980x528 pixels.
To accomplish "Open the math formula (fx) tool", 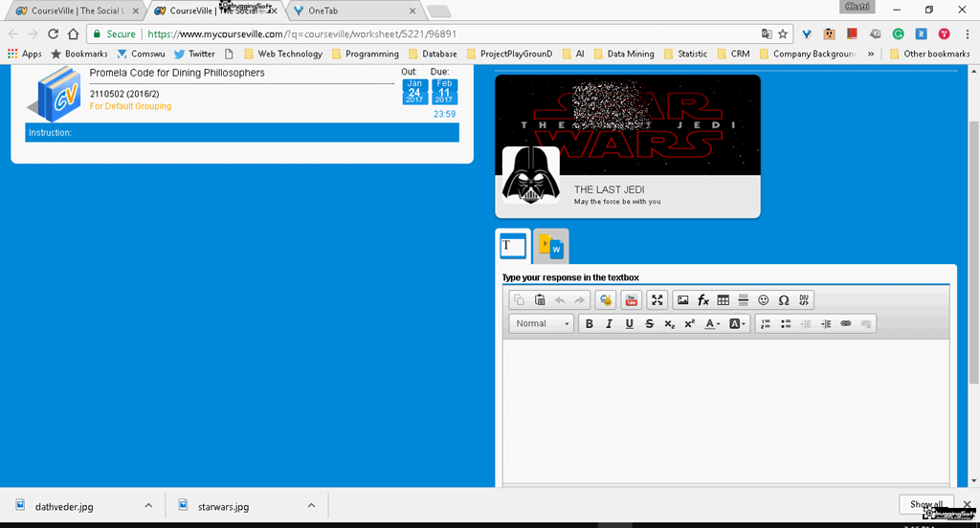I will coord(702,300).
